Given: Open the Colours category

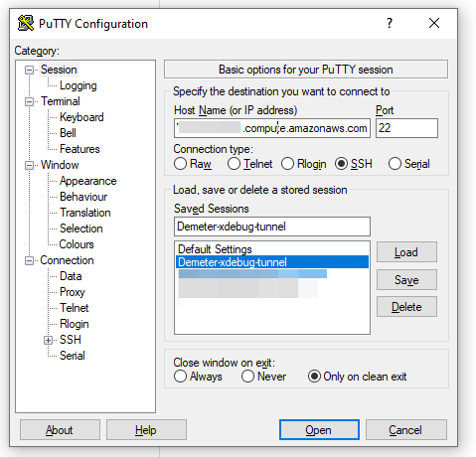Looking at the screenshot, I should [x=77, y=244].
